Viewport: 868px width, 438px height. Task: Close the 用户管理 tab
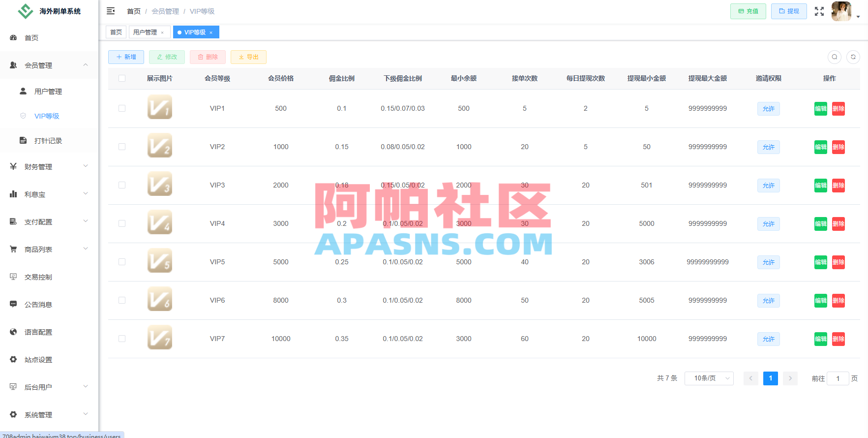162,32
